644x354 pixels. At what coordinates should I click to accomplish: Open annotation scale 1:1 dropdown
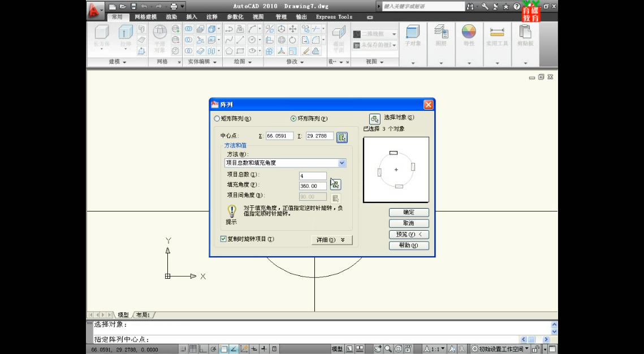(x=435, y=349)
